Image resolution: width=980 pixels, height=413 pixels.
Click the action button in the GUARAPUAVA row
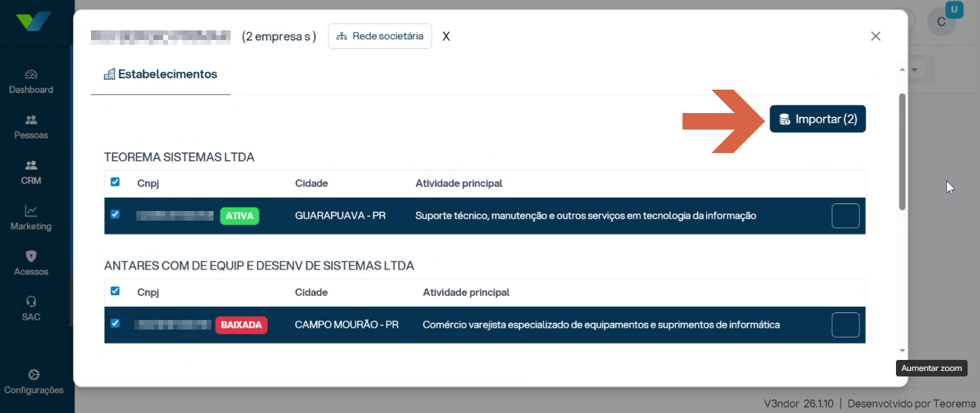point(846,216)
